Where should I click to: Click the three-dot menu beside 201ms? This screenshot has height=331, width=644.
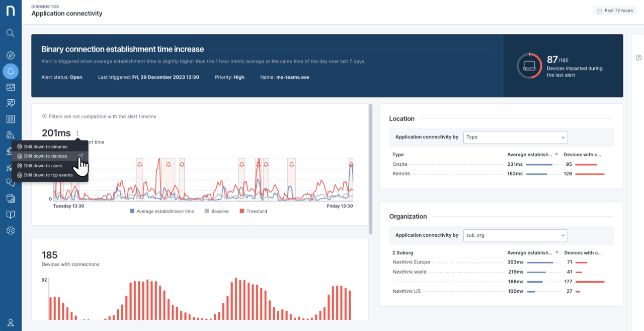tap(77, 134)
